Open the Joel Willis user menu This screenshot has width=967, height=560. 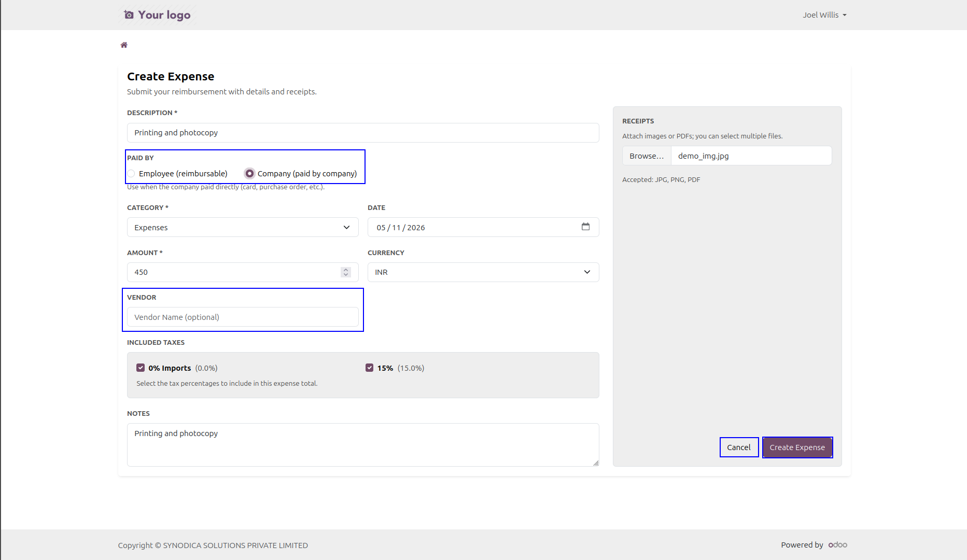[x=824, y=15]
